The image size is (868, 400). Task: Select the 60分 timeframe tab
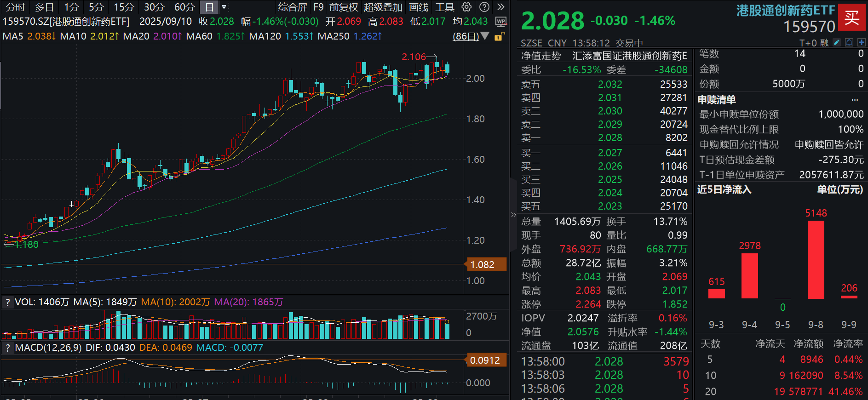coord(184,7)
